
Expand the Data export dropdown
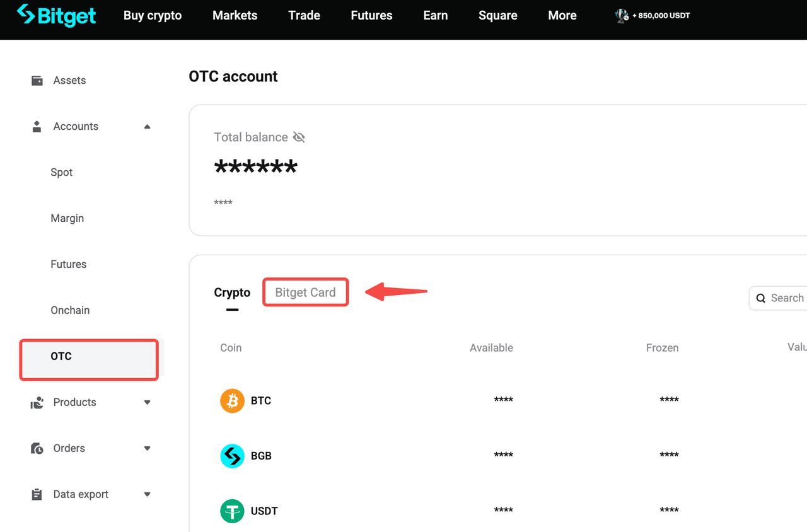147,494
